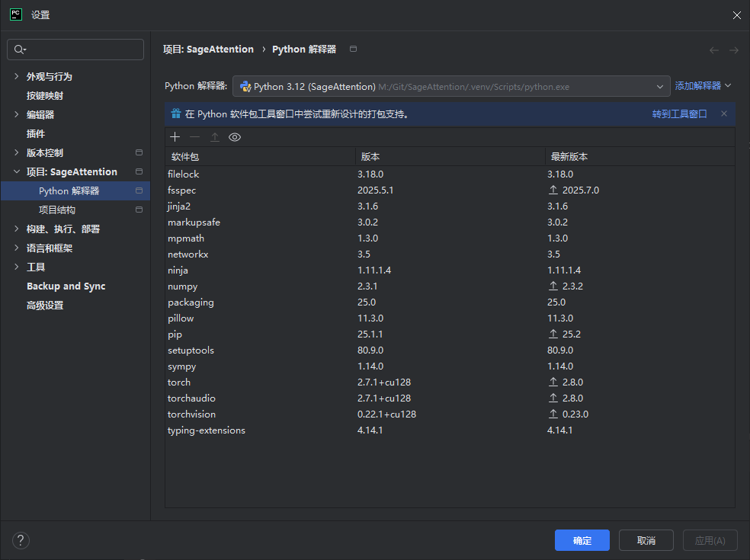750x560 pixels.
Task: Click the add package plus icon
Action: pos(175,137)
